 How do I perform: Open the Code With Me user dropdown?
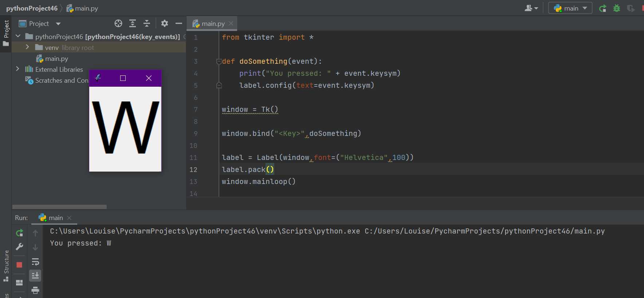click(531, 8)
